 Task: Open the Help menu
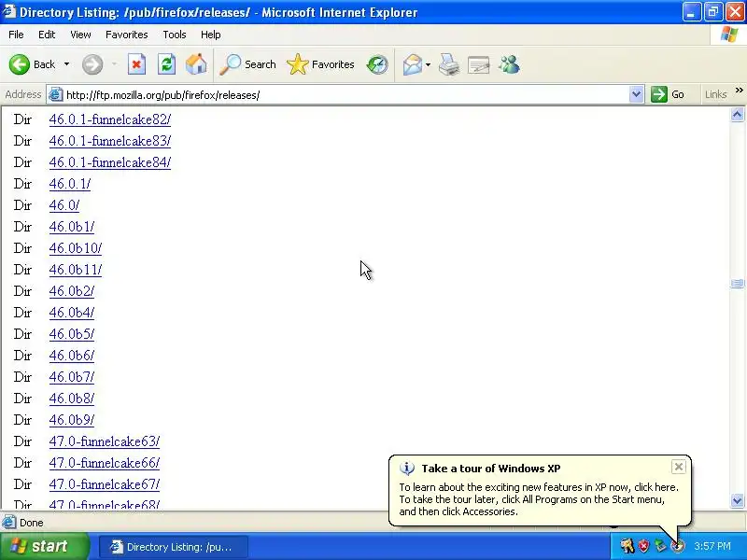point(211,35)
